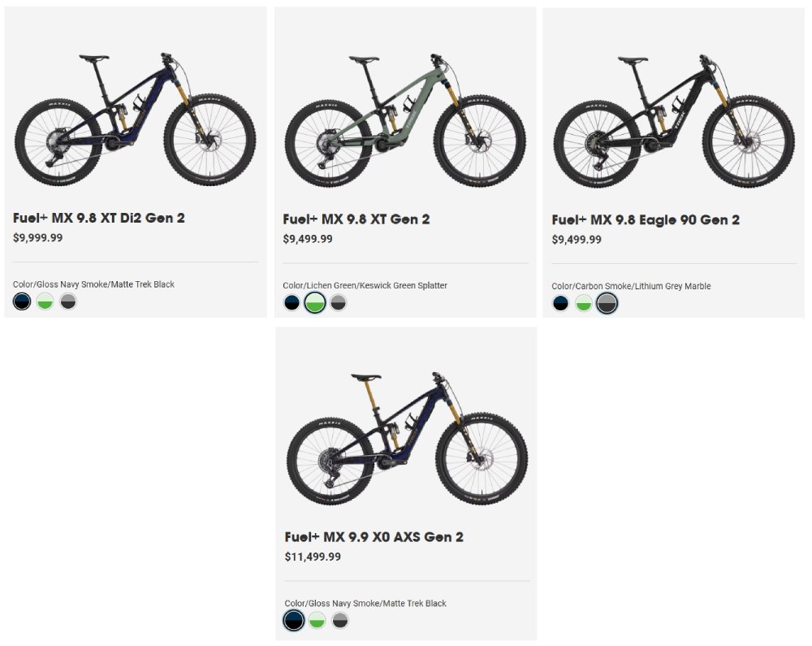Click the navy XT Di2 bike image

tap(135, 118)
